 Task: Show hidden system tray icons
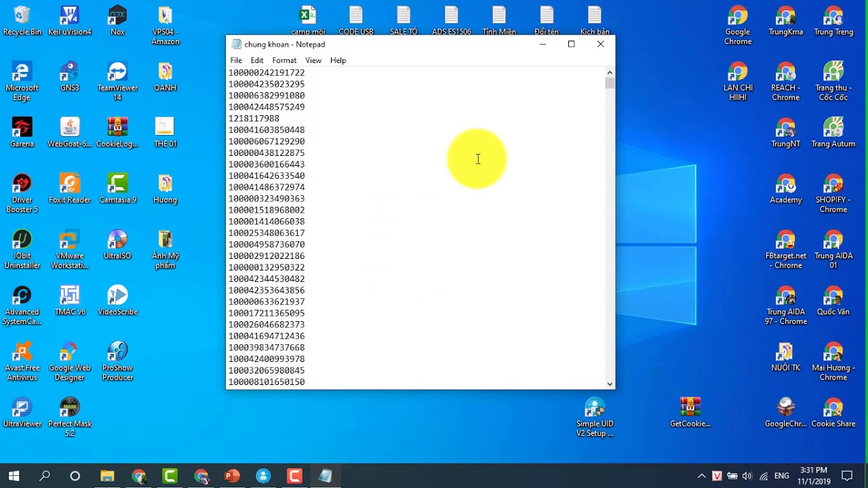pyautogui.click(x=701, y=476)
